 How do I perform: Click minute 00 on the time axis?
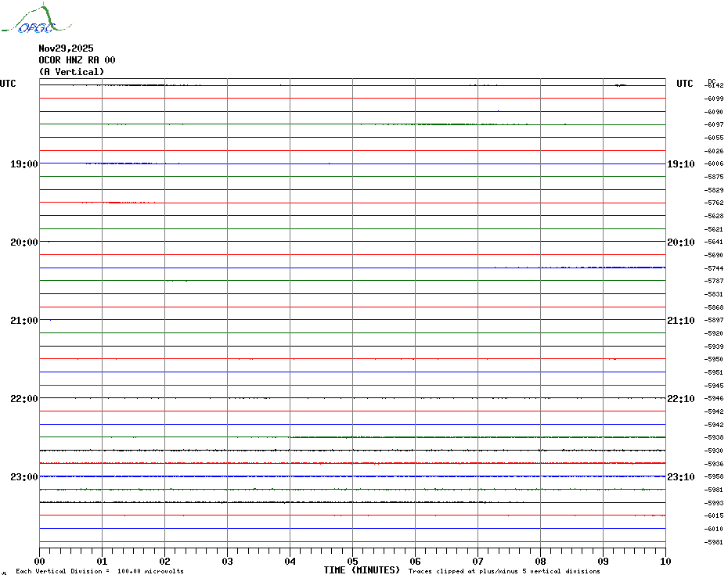pos(40,561)
